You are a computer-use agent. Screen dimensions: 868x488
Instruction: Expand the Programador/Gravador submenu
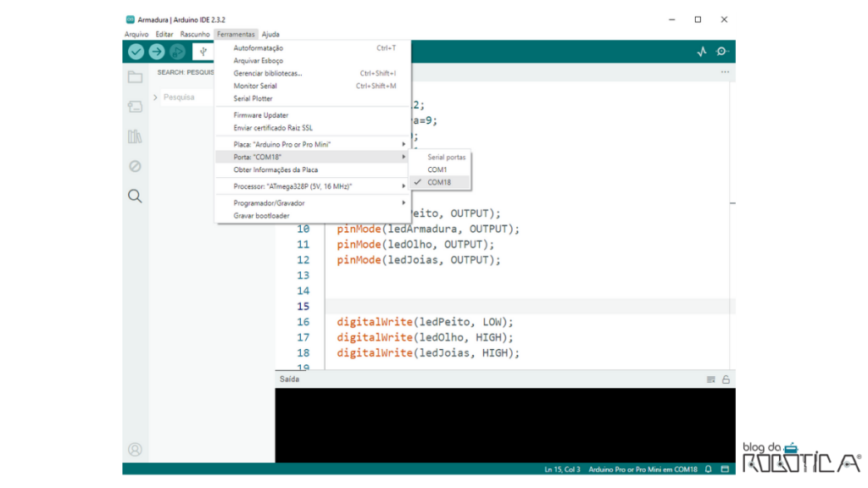point(405,202)
